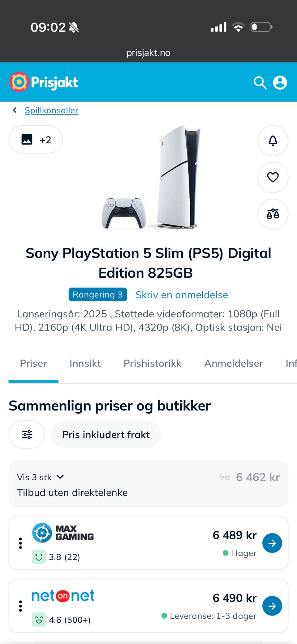Expand Vis 3 stk offers chevron
The image size is (297, 644).
coord(60,477)
